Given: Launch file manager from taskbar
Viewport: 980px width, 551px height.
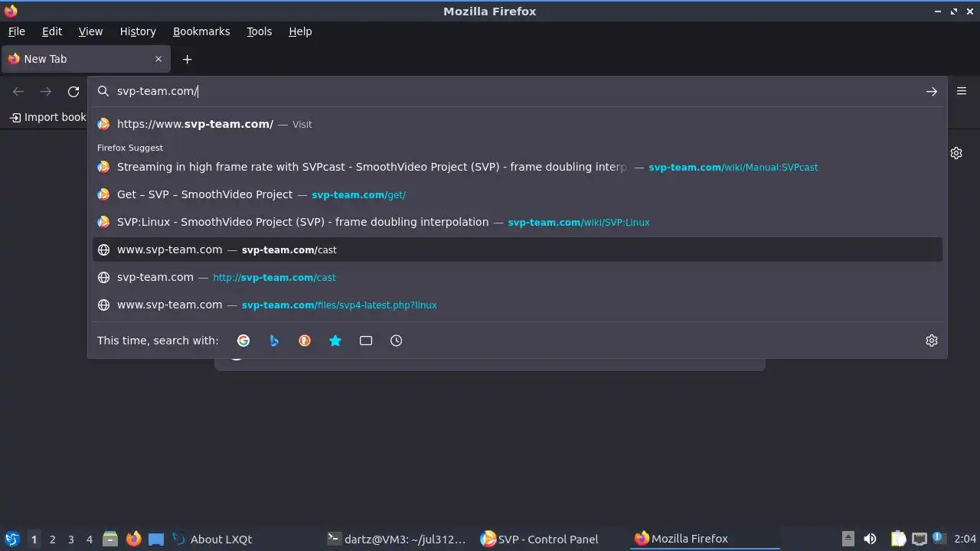Looking at the screenshot, I should 110,539.
